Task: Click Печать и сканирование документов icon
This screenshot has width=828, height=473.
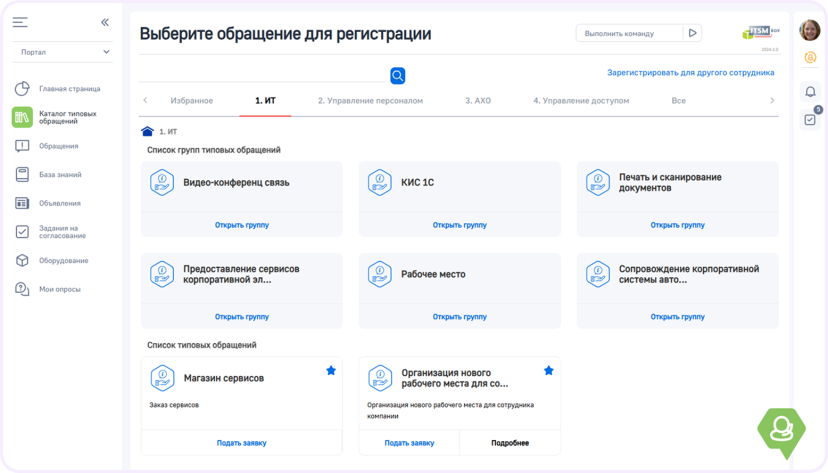Action: point(598,183)
